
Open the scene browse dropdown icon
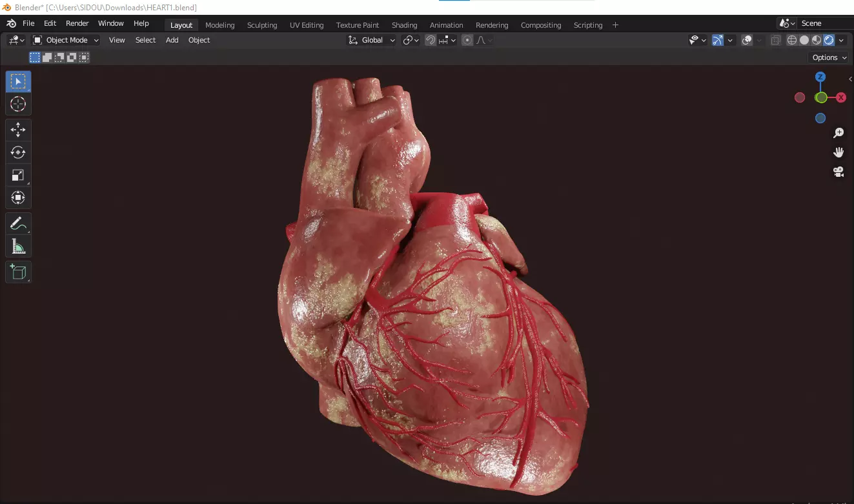pos(787,23)
